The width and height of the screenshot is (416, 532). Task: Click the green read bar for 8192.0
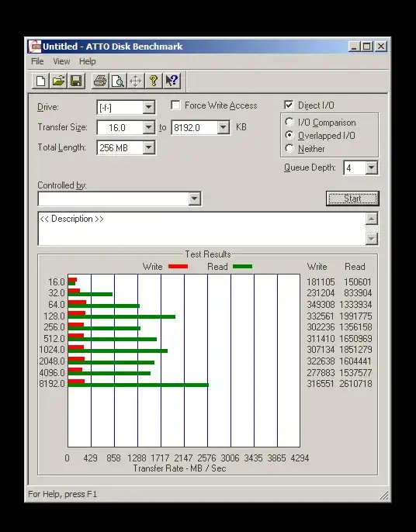click(x=138, y=385)
